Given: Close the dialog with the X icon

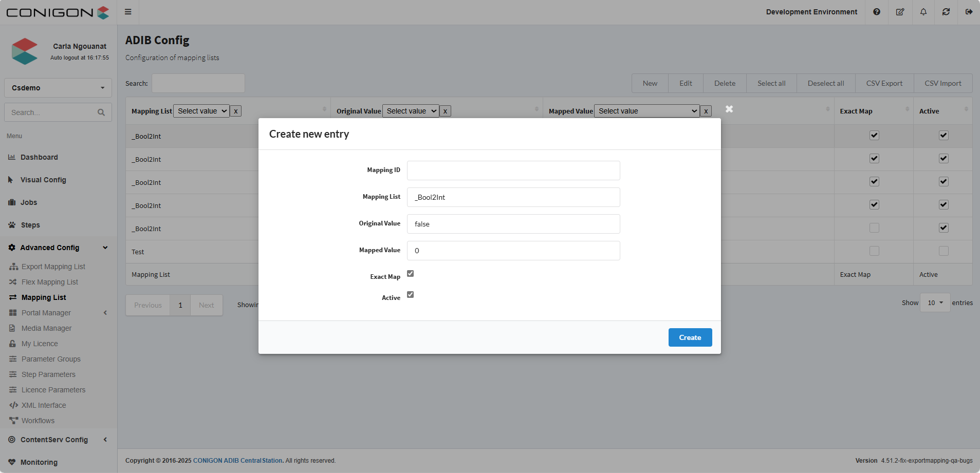Looking at the screenshot, I should [729, 109].
